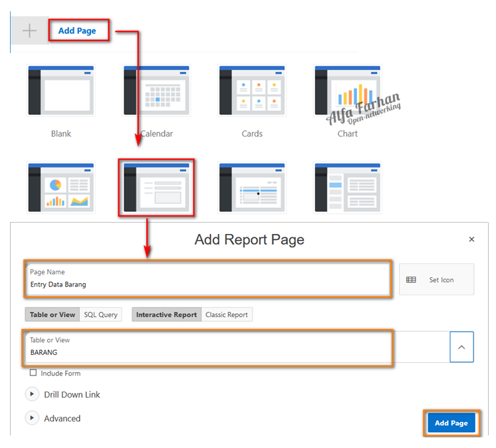The width and height of the screenshot is (496, 448).
Task: Click the Set Icon button
Action: 437,279
